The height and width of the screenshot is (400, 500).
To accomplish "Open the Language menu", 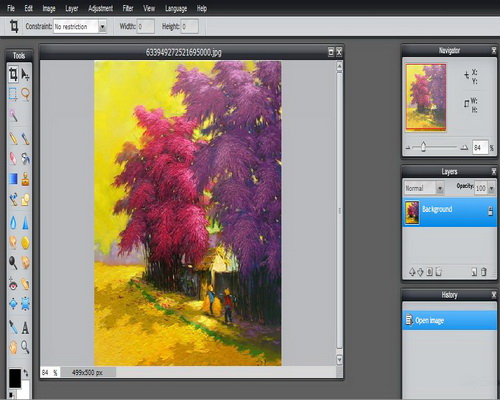I will [x=176, y=8].
